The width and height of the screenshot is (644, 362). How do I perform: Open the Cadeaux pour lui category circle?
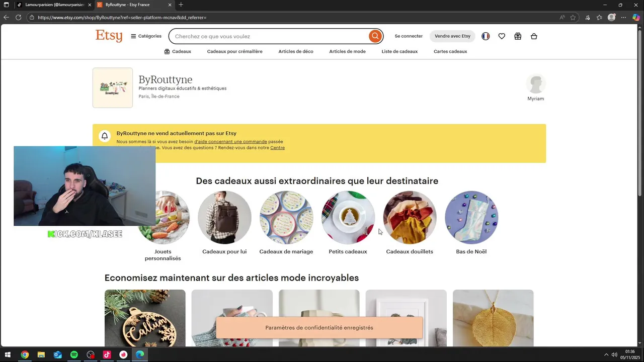224,218
